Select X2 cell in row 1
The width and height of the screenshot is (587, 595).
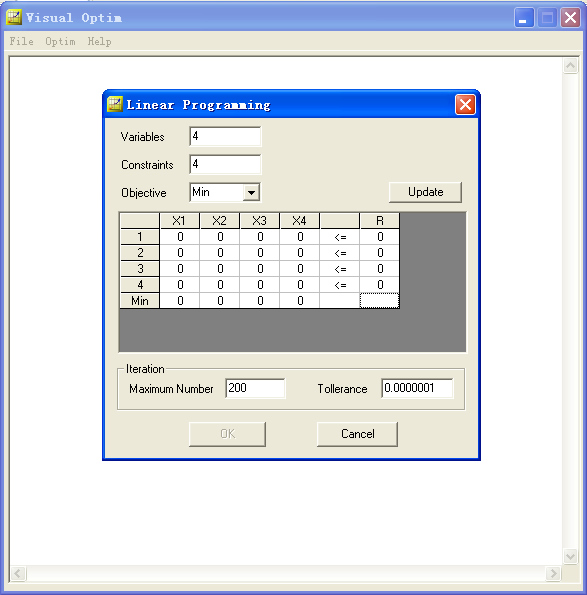click(x=220, y=237)
